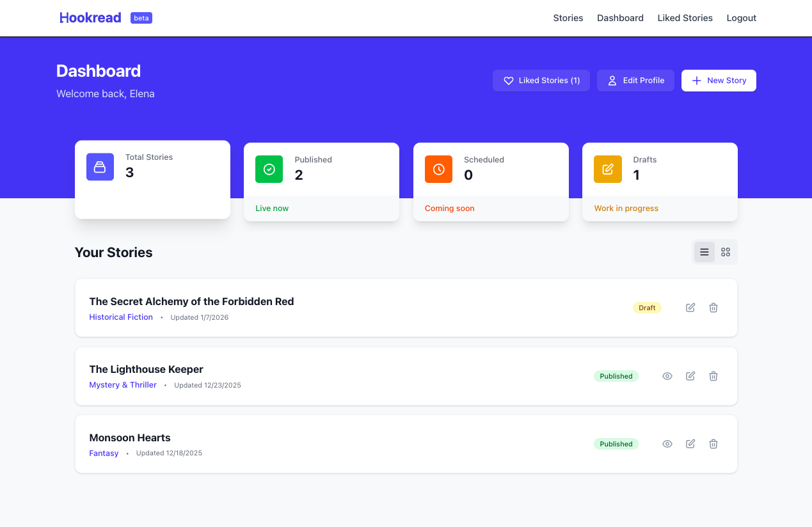This screenshot has height=527, width=812.
Task: Open the edit icon for Monsoon Hearts
Action: click(690, 444)
